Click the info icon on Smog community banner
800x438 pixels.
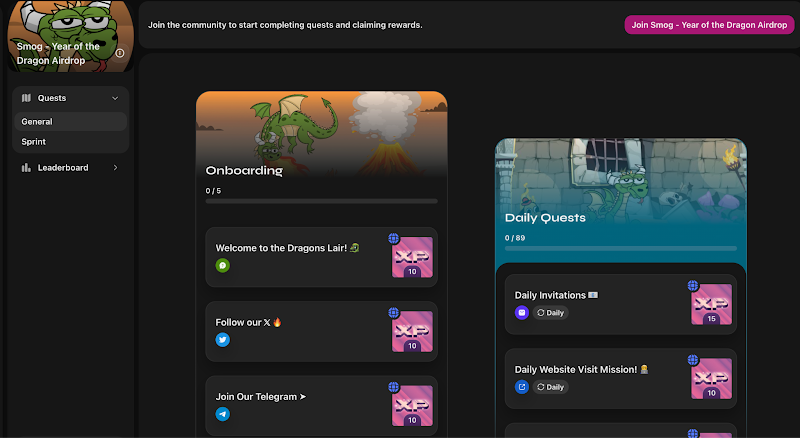(120, 53)
